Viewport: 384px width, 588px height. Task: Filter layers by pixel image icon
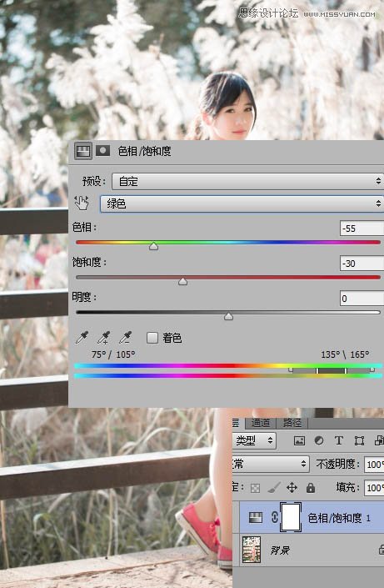299,440
